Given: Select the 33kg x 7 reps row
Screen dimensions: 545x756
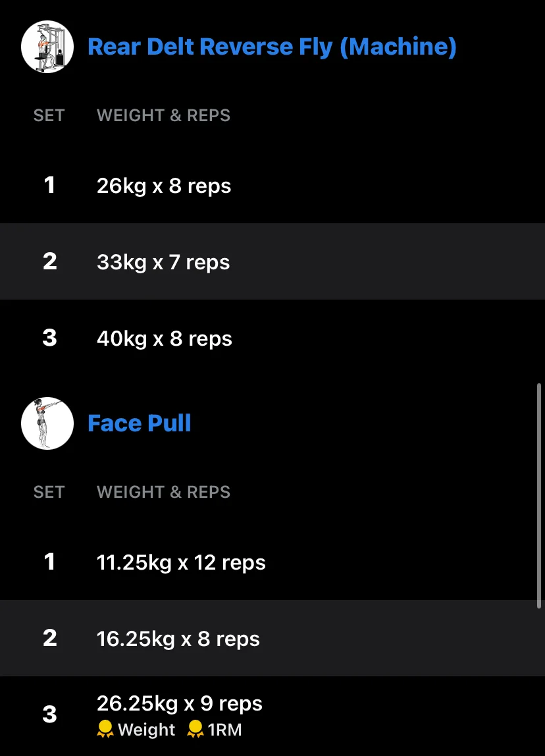Looking at the screenshot, I should 272,261.
